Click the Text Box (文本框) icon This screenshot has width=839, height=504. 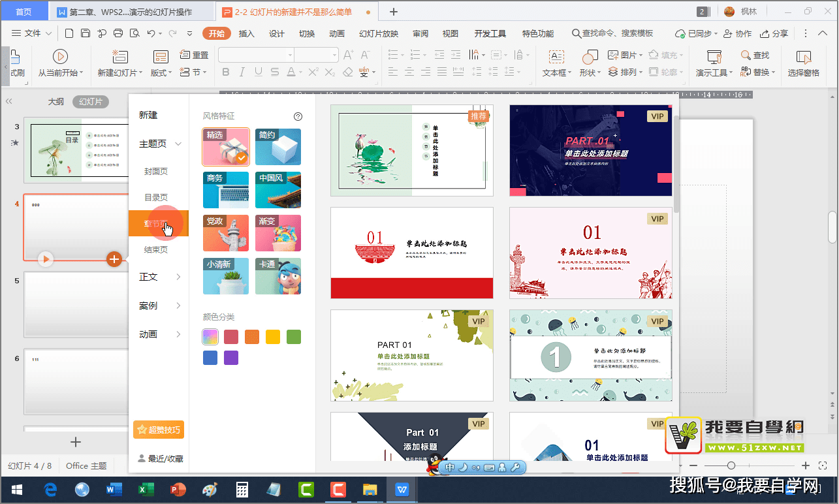click(556, 57)
